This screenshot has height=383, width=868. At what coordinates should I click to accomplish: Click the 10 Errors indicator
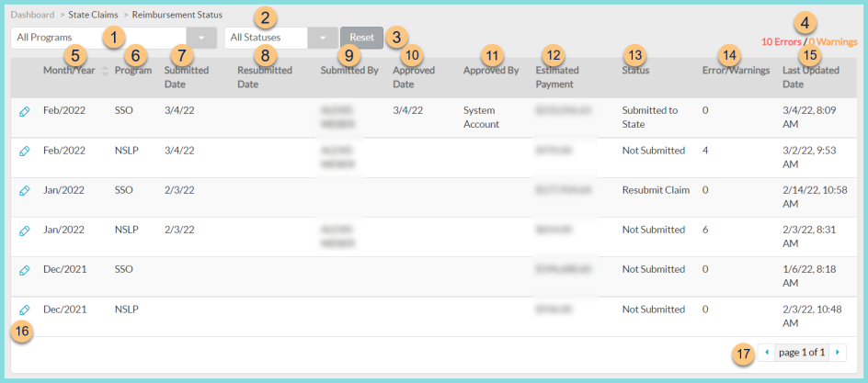pyautogui.click(x=781, y=42)
